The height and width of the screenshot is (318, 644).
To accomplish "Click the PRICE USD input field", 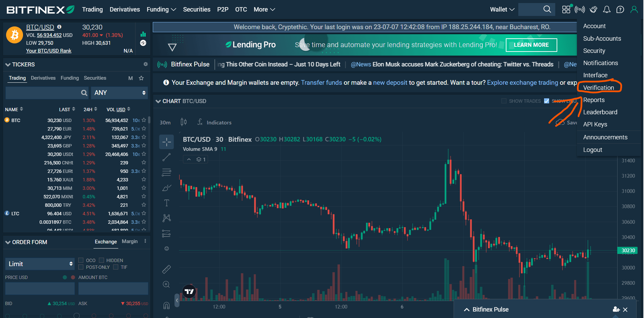I will click(x=40, y=289).
